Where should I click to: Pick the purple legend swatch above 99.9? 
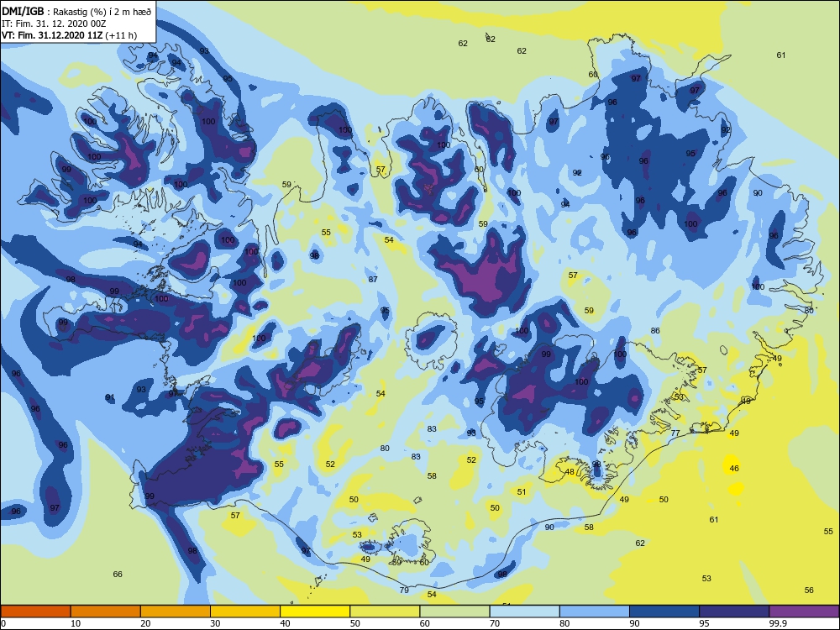[x=804, y=612]
